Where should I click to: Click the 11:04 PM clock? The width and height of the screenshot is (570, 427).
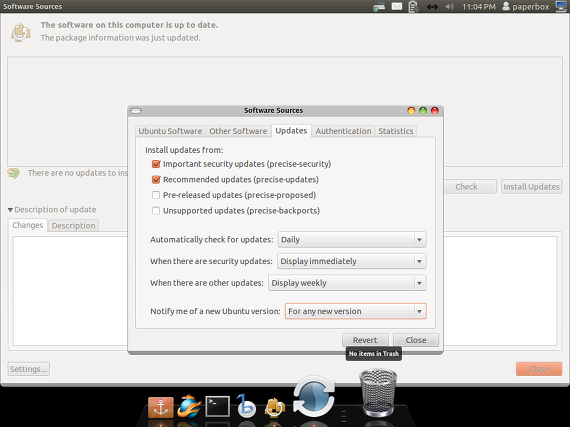pyautogui.click(x=478, y=7)
